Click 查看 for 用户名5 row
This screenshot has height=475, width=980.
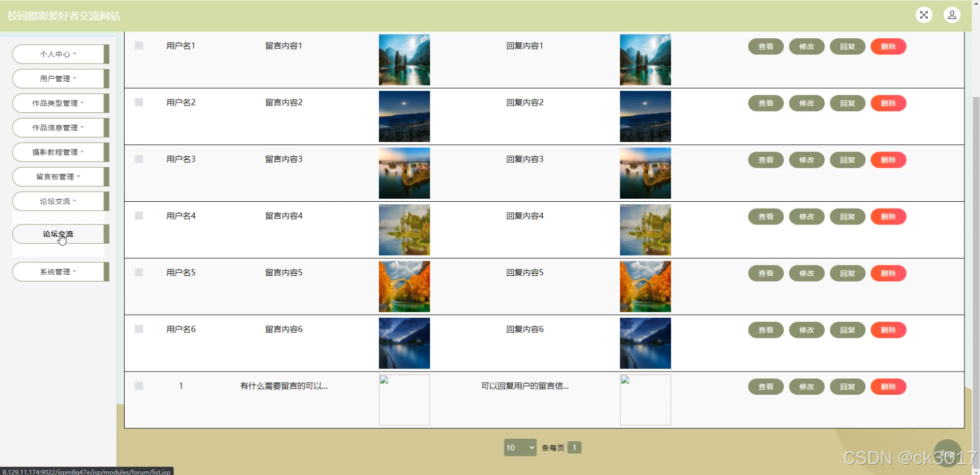tap(766, 273)
